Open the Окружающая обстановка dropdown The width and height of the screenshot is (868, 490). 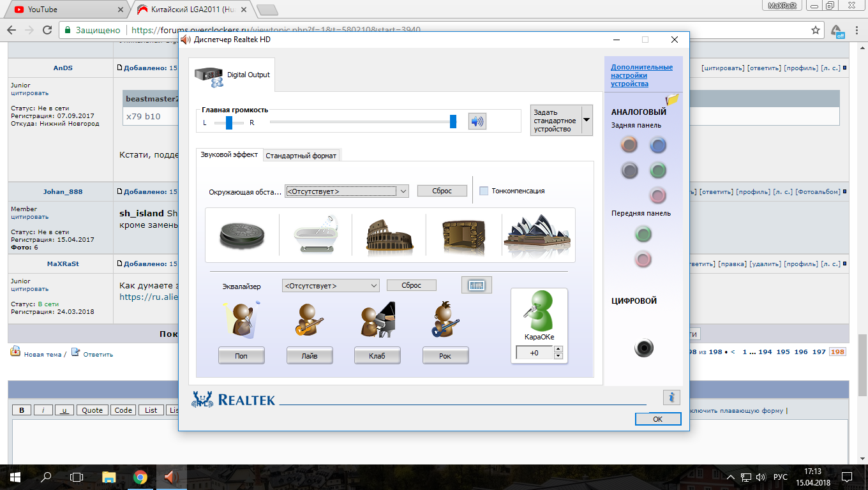point(347,191)
